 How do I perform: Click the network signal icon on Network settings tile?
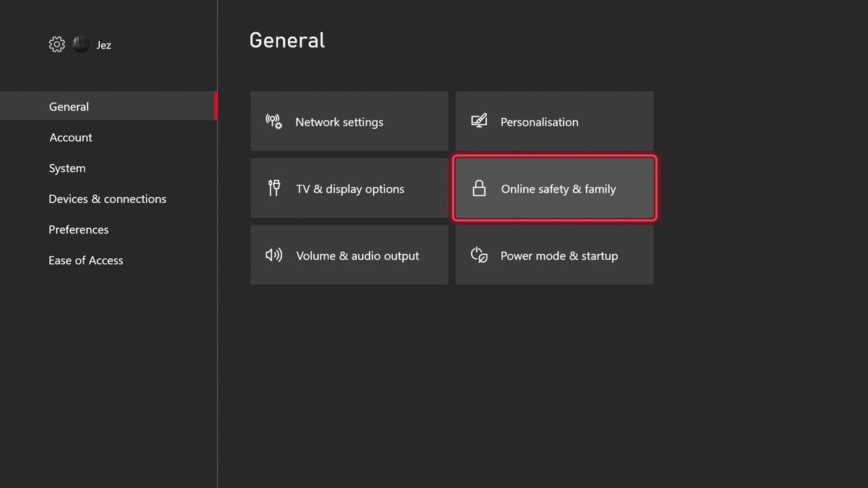click(273, 121)
